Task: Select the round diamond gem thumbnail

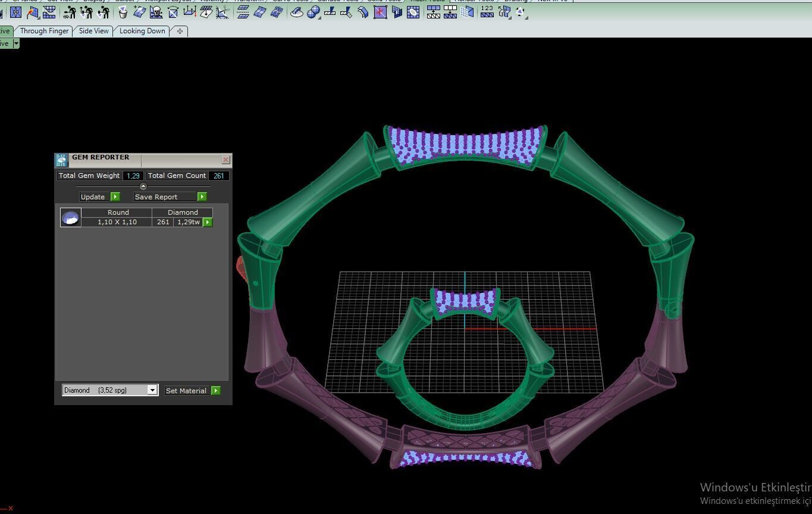Action: (x=71, y=218)
